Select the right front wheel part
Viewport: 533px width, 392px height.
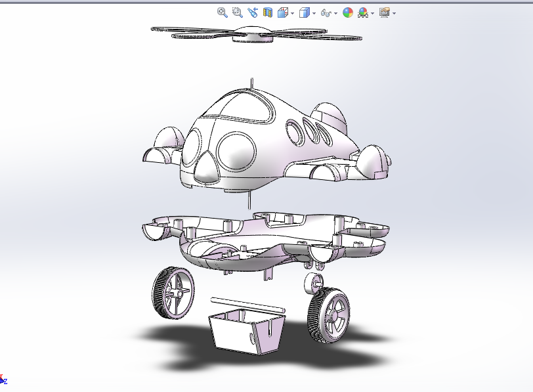[328, 315]
